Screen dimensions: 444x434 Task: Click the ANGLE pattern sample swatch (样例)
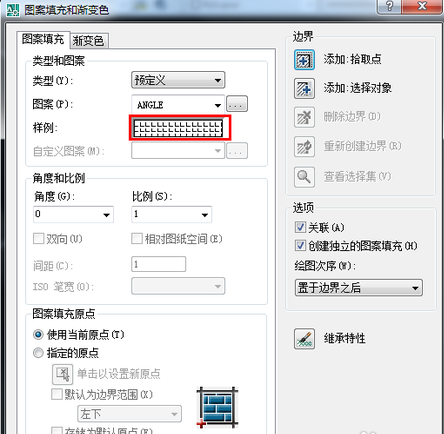pos(178,128)
